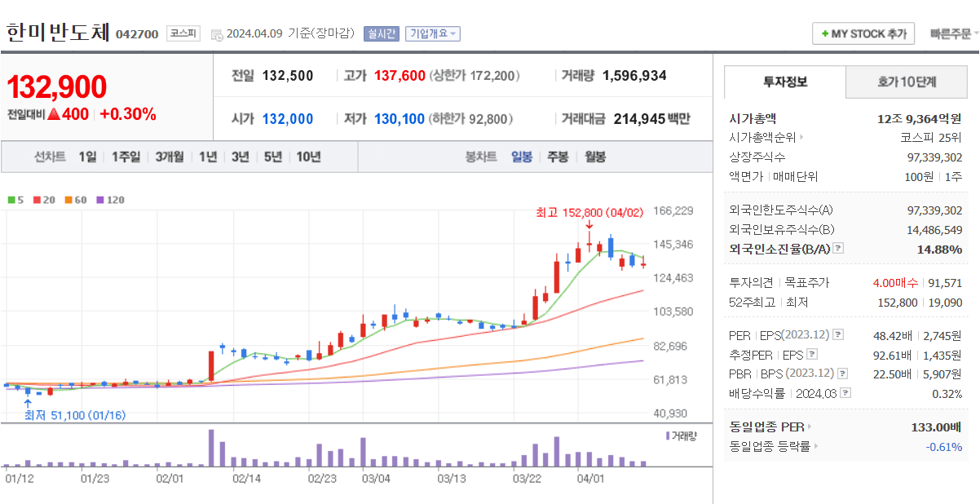Screen dimensions: 980x504
Task: Click the 배당수익률 question mark icon
Action: (x=845, y=393)
